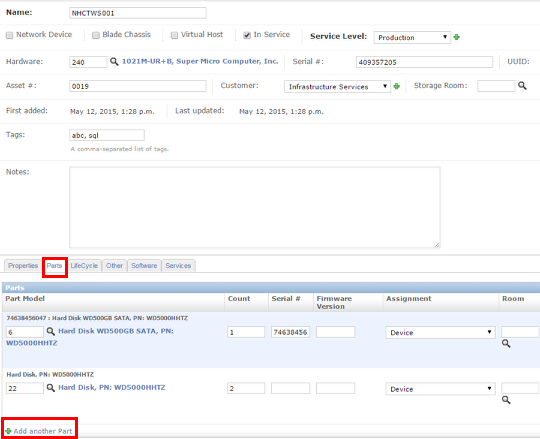Expand the Customer Infrastructure Services dropdown

[x=337, y=86]
